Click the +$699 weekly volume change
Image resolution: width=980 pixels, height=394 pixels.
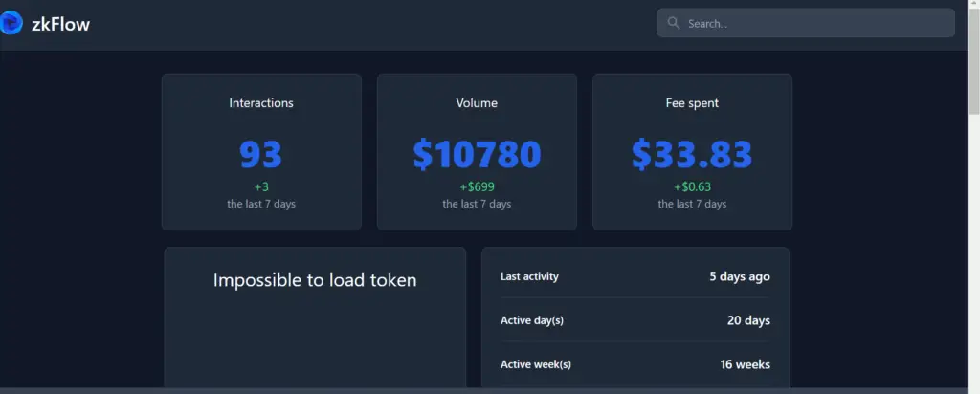pos(477,186)
